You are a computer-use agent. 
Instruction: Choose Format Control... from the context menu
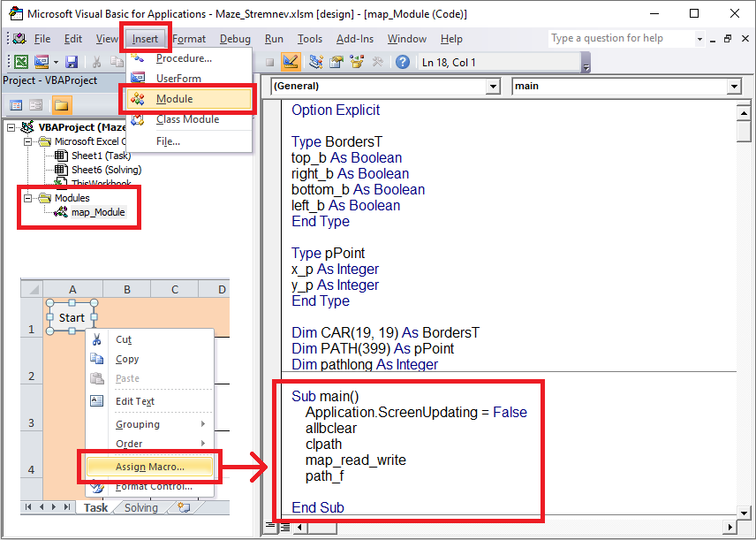coord(150,486)
